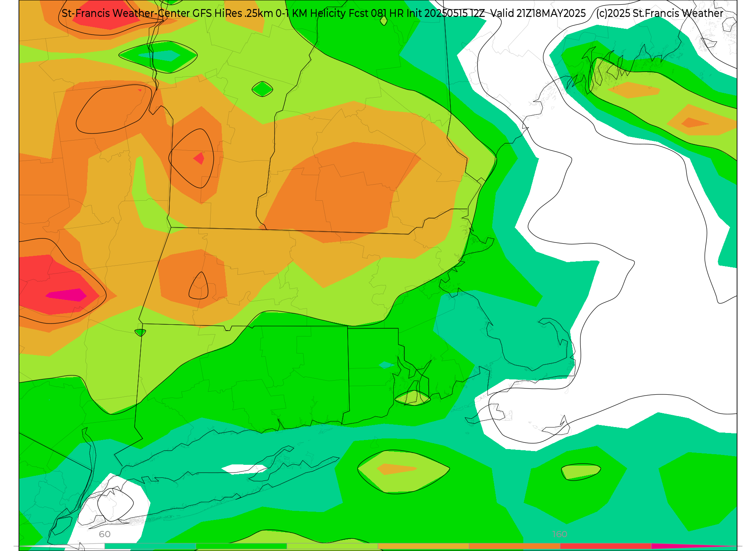Click the orange legend bar segment

coord(514,546)
